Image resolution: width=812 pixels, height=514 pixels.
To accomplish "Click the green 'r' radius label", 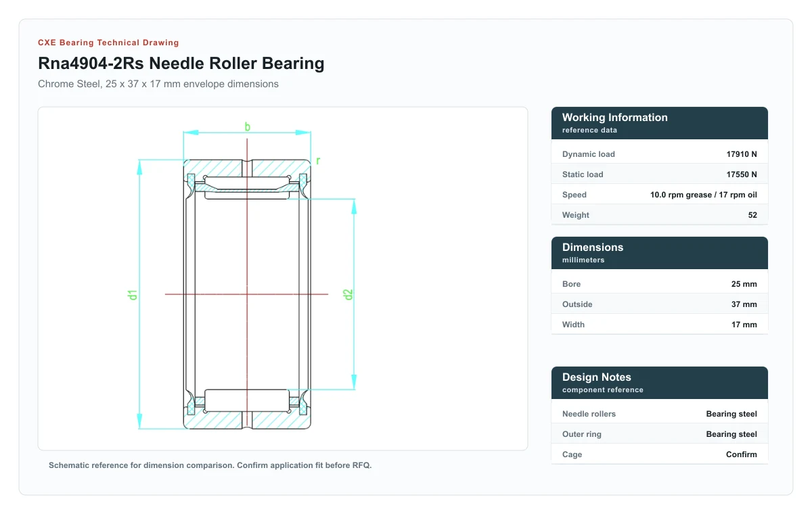I will 317,161.
